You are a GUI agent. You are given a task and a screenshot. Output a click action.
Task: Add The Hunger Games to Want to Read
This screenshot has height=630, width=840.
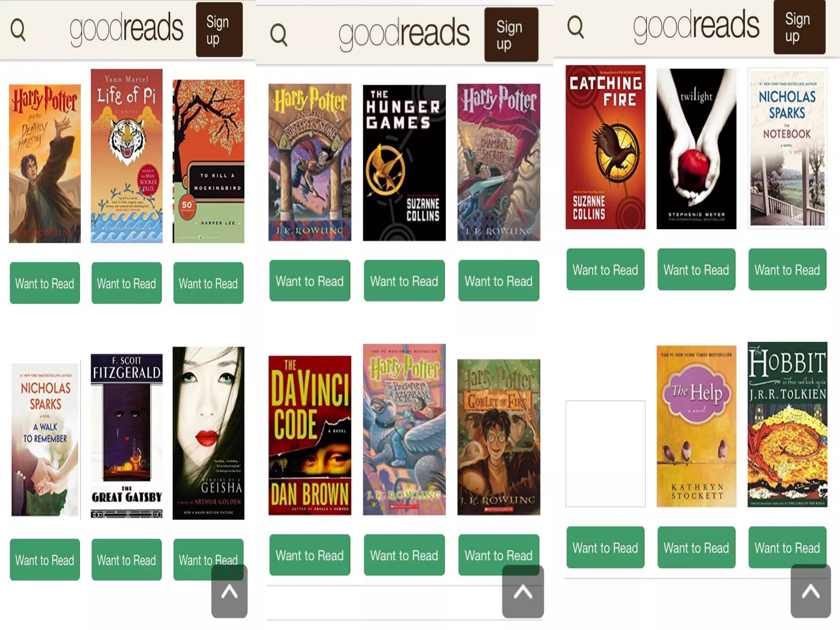coord(404,281)
